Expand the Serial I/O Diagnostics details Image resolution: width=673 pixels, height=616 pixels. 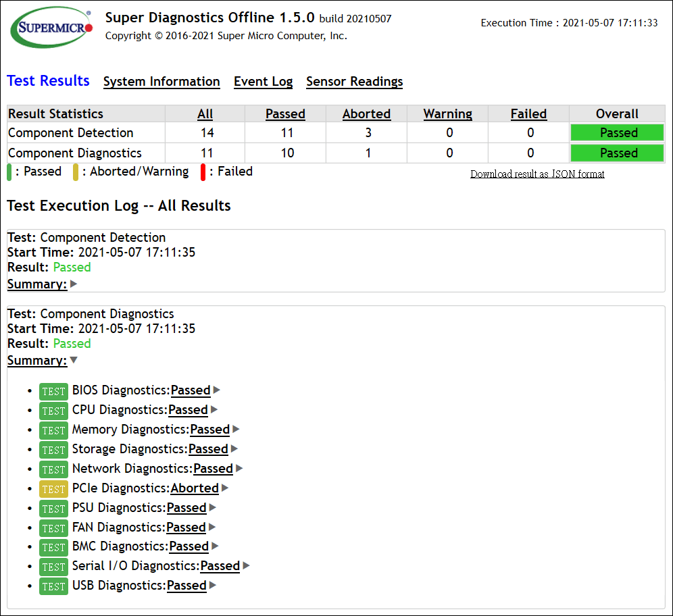[x=247, y=566]
